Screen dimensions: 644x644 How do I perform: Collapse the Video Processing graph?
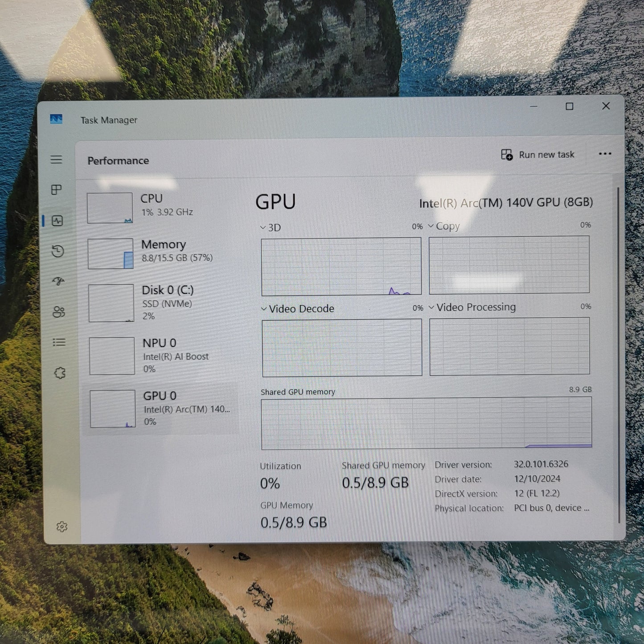(x=431, y=307)
